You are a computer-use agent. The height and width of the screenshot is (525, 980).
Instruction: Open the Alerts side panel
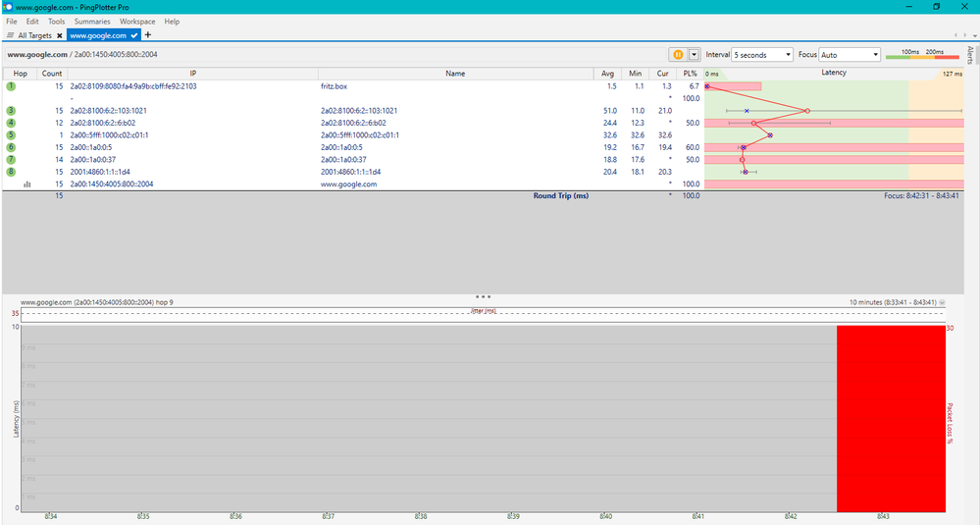[x=970, y=55]
